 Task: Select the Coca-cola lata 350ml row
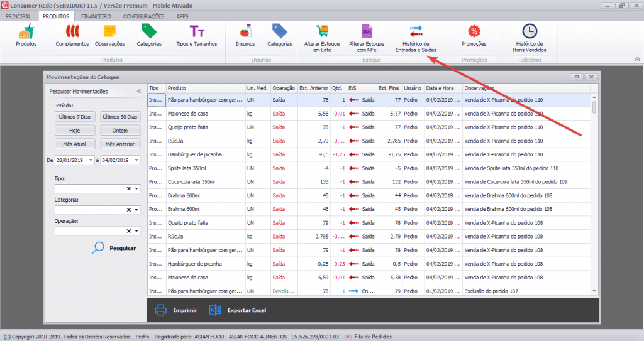369,181
